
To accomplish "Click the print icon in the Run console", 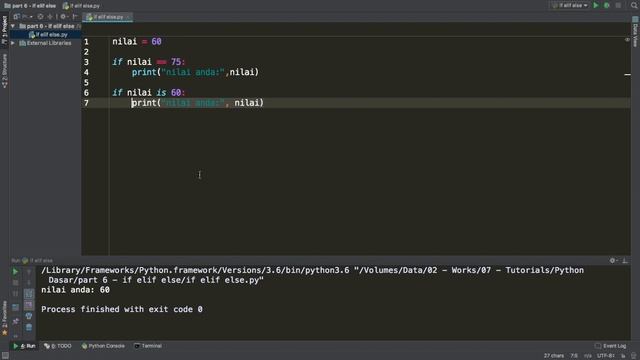I will pyautogui.click(x=29, y=316).
